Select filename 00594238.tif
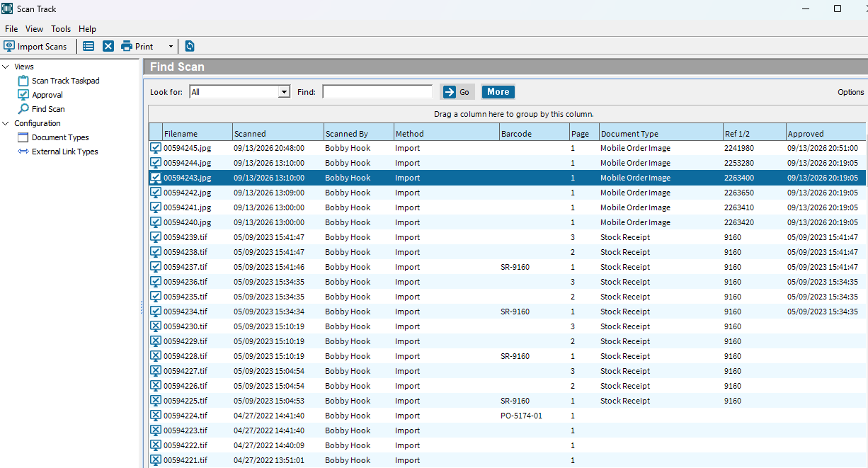The height and width of the screenshot is (468, 868). [185, 252]
